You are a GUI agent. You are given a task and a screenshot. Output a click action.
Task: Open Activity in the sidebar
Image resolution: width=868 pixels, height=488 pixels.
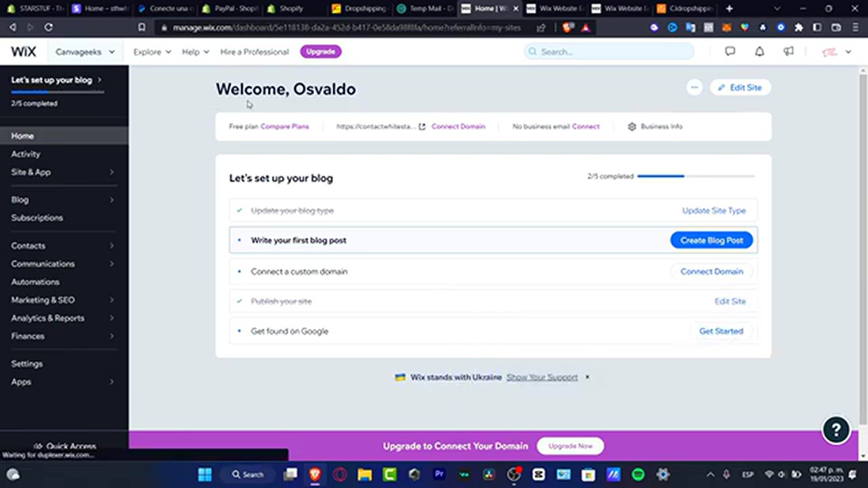(x=26, y=154)
